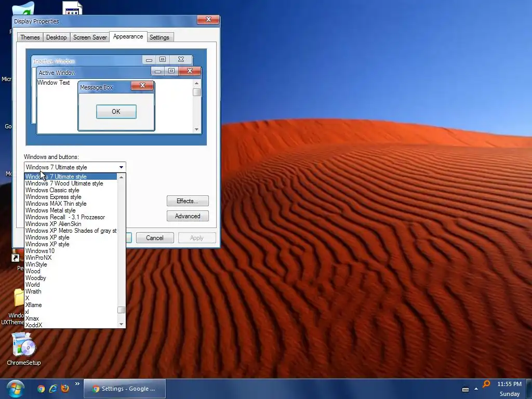The image size is (532, 399).
Task: Select the Appearance tab
Action: pyautogui.click(x=128, y=37)
